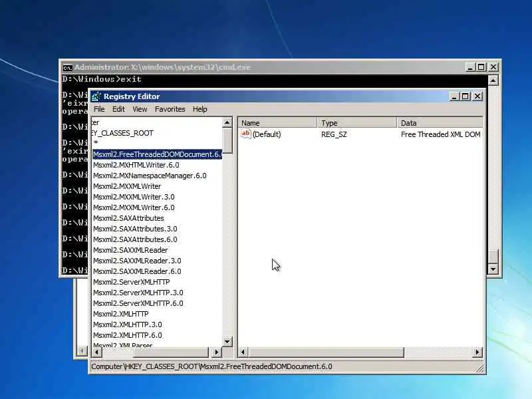Select the Msxml2.MXXMLWriter.6.0 key
Image resolution: width=532 pixels, height=399 pixels.
[134, 207]
